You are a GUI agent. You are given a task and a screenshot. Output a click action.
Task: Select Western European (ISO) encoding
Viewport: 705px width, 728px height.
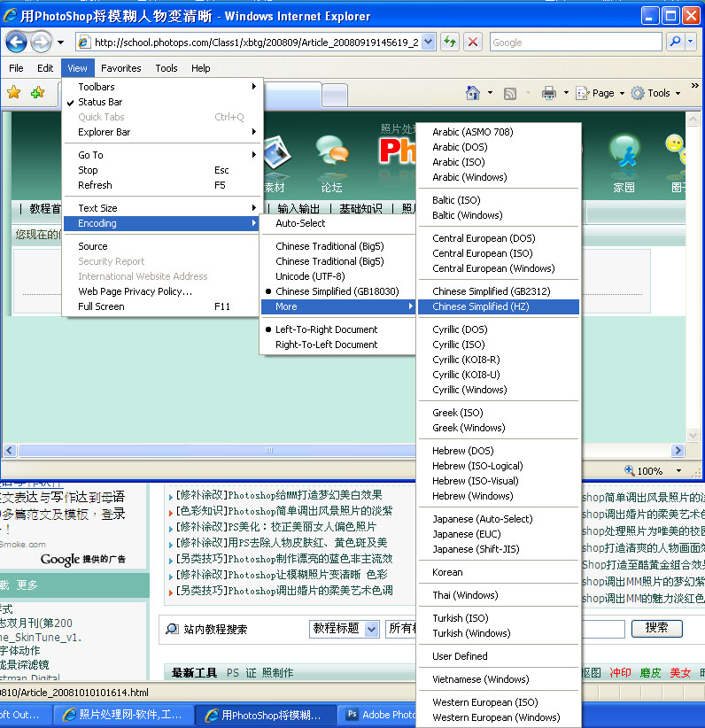(x=499, y=702)
